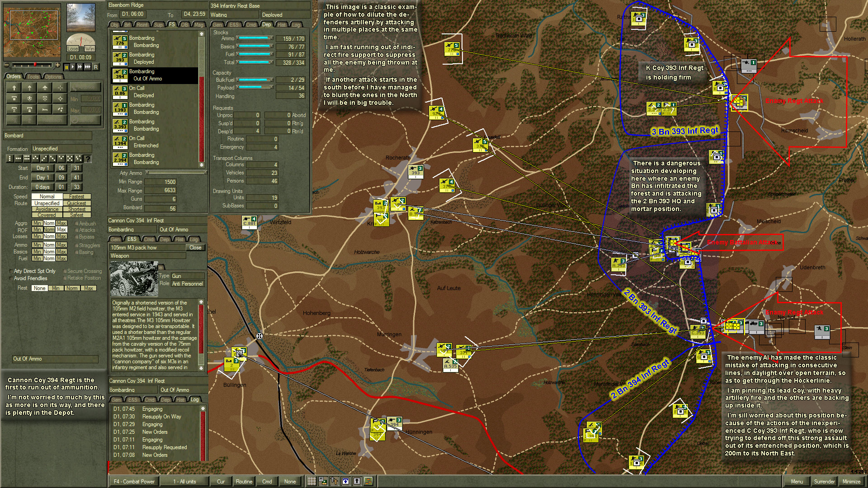Open the Duration 0 days selector
The height and width of the screenshot is (488, 868).
[43, 187]
